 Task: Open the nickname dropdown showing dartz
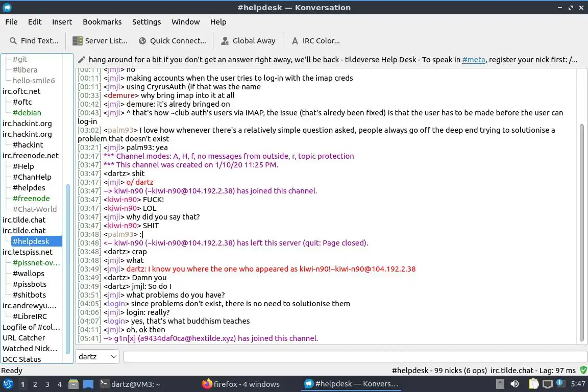click(97, 357)
